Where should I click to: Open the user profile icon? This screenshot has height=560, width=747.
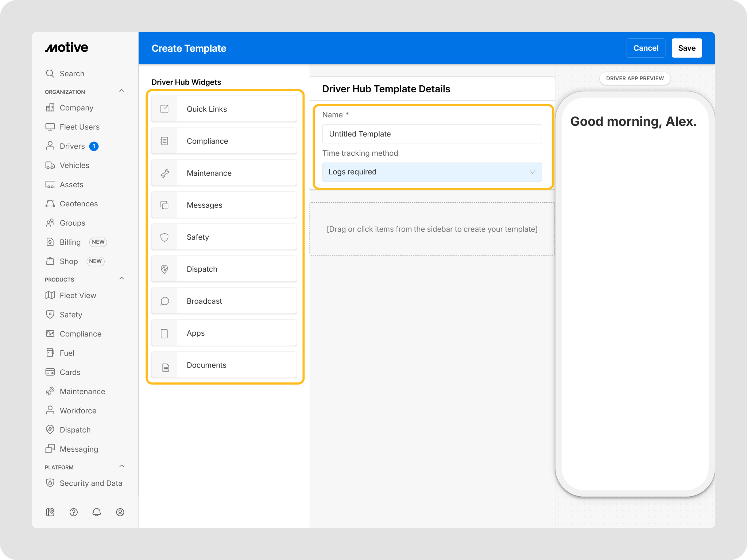(x=120, y=512)
